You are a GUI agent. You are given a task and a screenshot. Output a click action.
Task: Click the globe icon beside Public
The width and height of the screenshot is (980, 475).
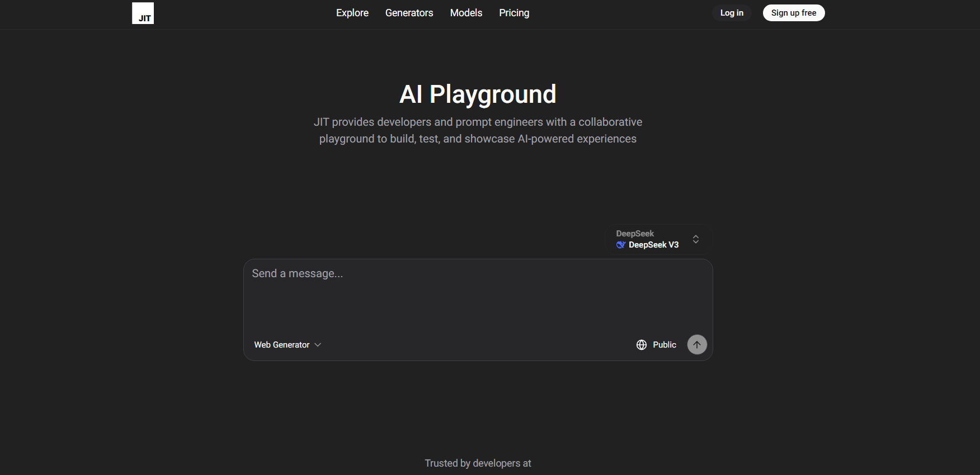(x=642, y=345)
